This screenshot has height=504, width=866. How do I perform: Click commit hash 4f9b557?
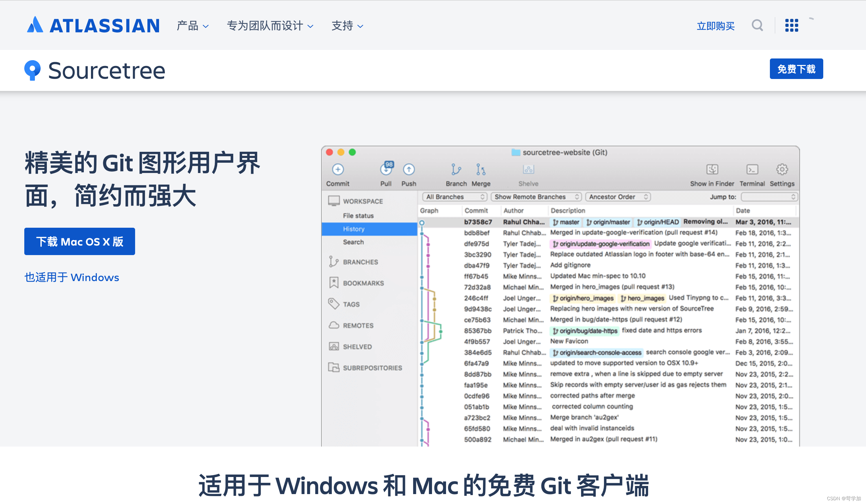[x=477, y=342]
